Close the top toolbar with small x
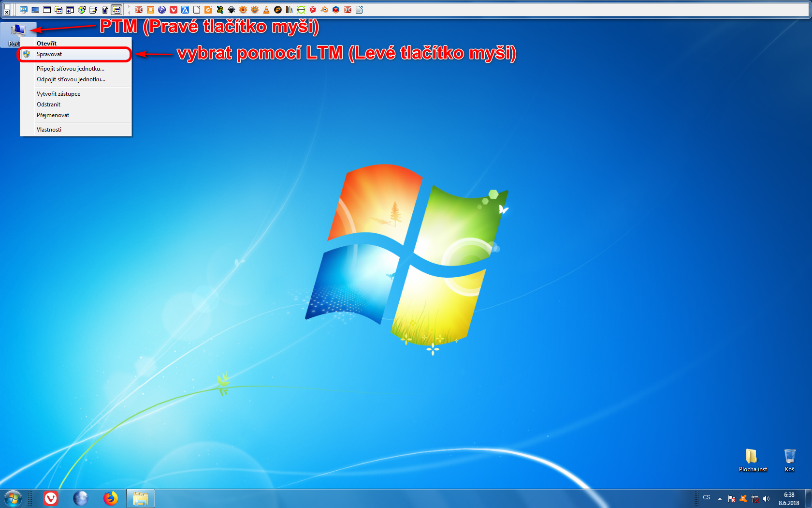This screenshot has height=508, width=812. (x=7, y=13)
